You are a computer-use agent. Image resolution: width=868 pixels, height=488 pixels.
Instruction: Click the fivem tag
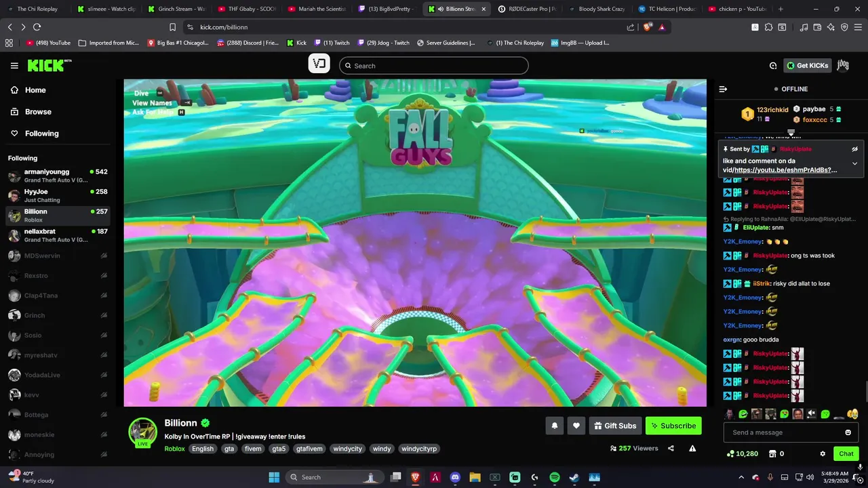point(253,449)
